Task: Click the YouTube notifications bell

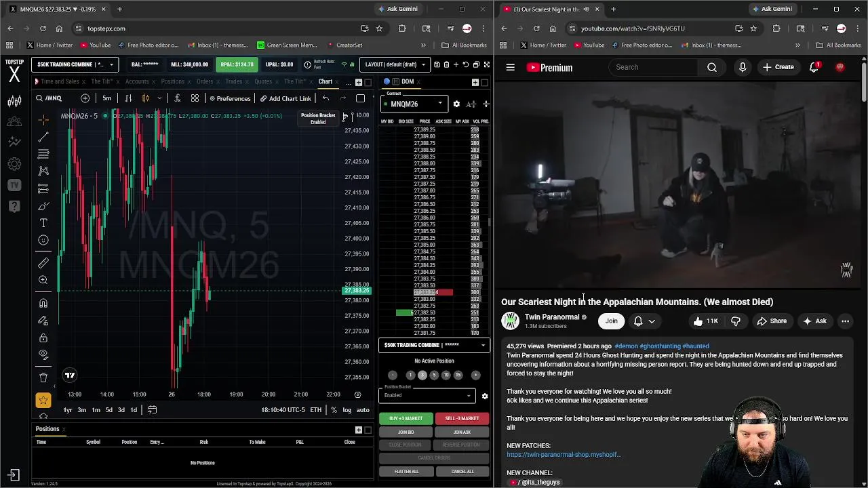Action: pyautogui.click(x=814, y=67)
